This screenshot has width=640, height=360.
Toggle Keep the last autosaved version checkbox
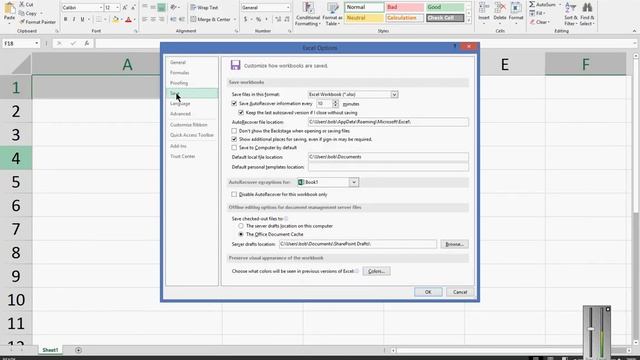click(x=241, y=112)
